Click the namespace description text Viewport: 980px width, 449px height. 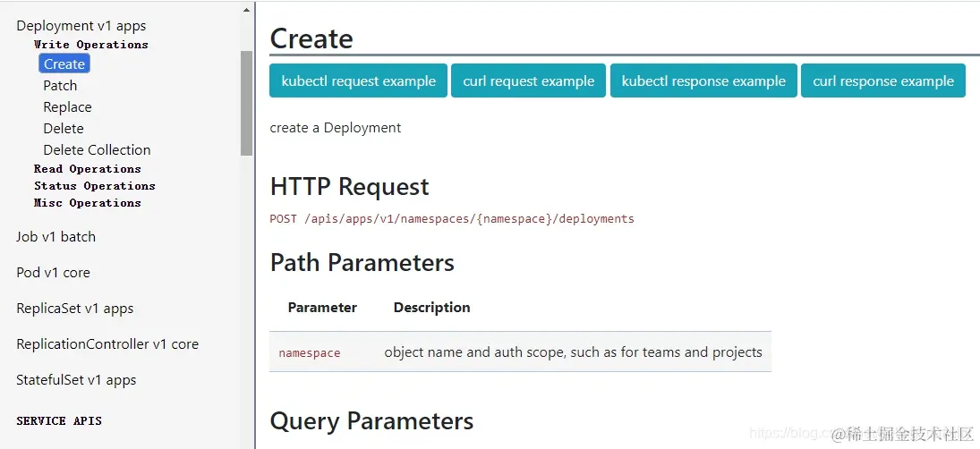click(573, 352)
